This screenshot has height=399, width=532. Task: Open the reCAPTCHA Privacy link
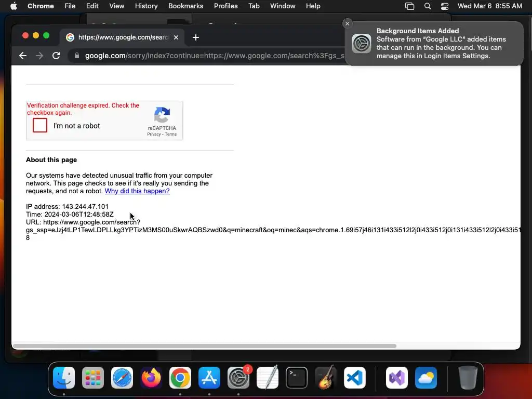(x=154, y=135)
